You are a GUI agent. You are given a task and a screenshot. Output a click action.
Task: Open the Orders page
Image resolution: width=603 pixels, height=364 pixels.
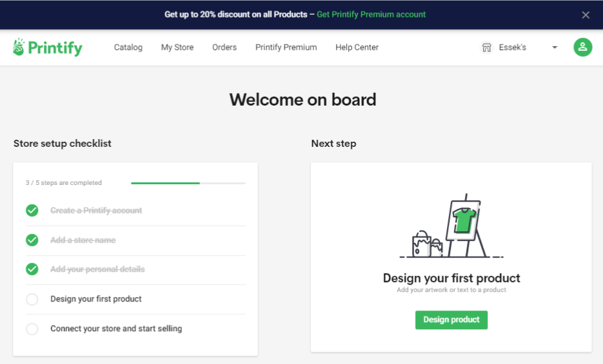pos(224,48)
